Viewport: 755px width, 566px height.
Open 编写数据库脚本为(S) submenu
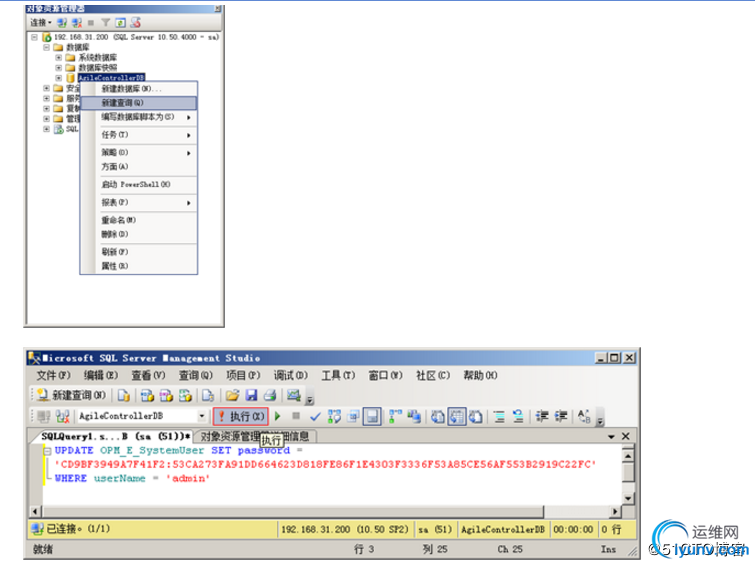[x=139, y=117]
